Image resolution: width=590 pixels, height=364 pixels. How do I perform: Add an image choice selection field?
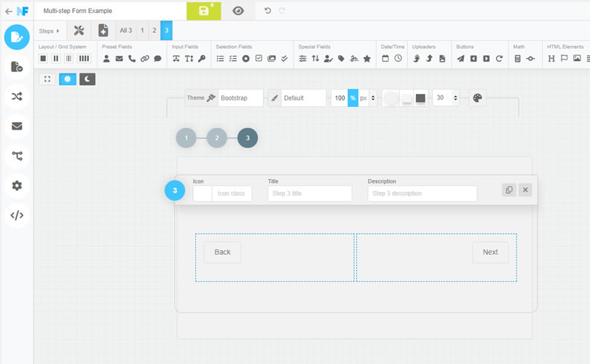point(271,58)
